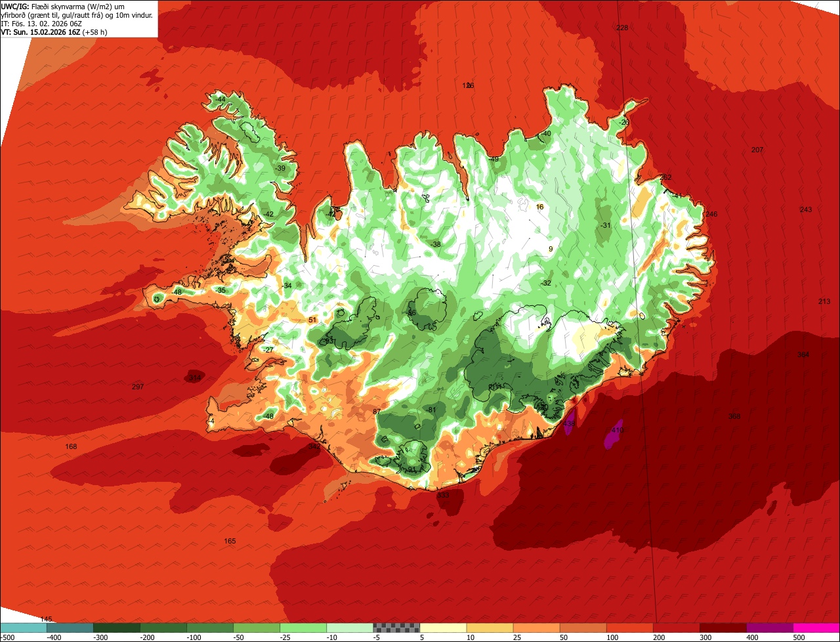This screenshot has width=840, height=642.
Task: Click the '-26' value on northeast peninsula
Action: 623,123
